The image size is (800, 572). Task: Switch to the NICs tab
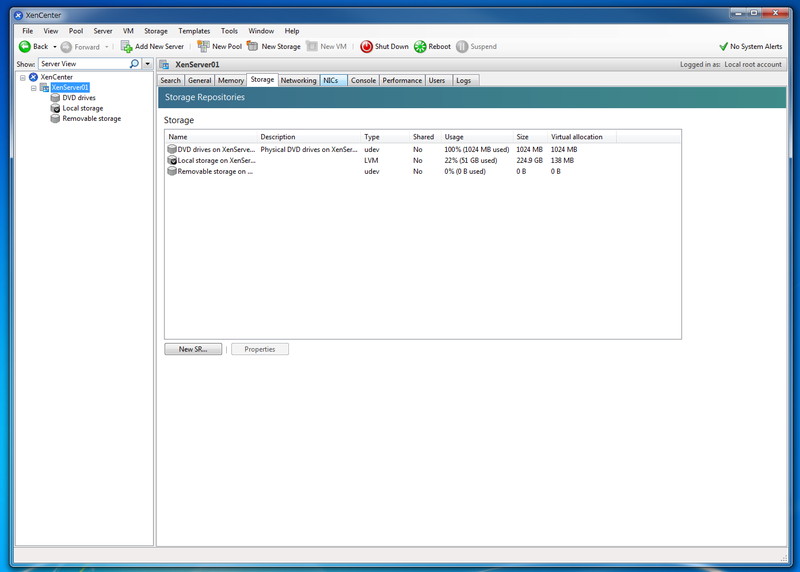click(x=331, y=81)
